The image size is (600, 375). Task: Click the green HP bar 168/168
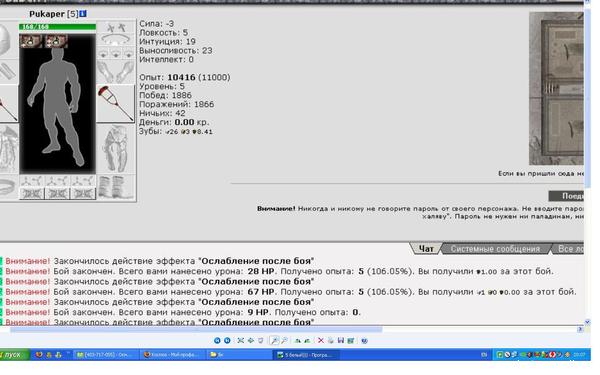[x=57, y=27]
